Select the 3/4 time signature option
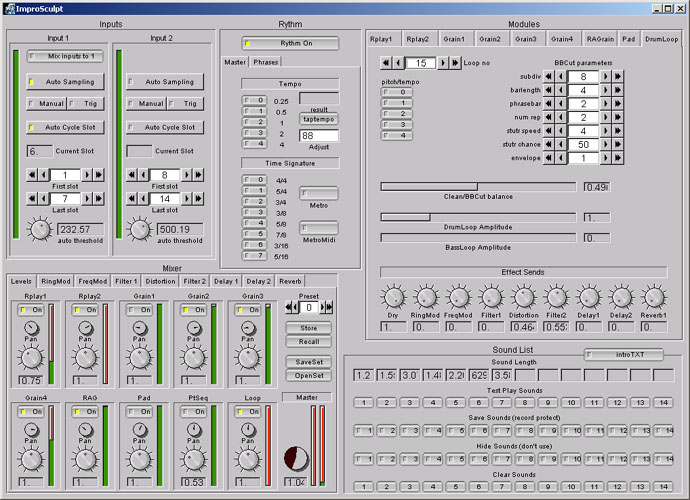690x500 pixels. click(x=254, y=202)
